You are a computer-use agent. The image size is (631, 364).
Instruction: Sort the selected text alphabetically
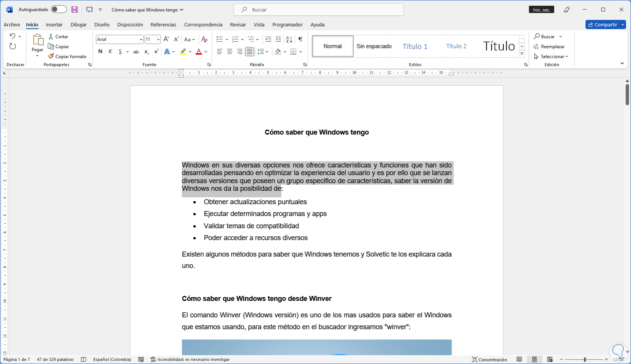pos(289,39)
